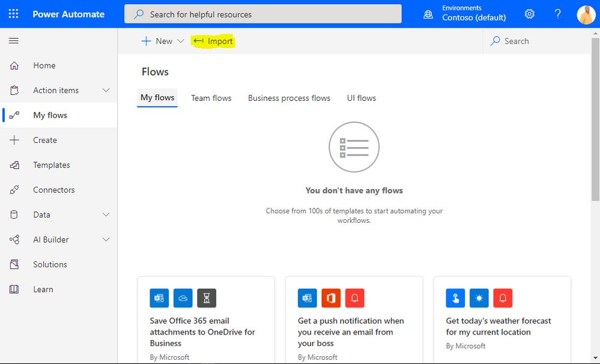600x364 pixels.
Task: Click the search magnifier in top bar
Action: point(139,14)
